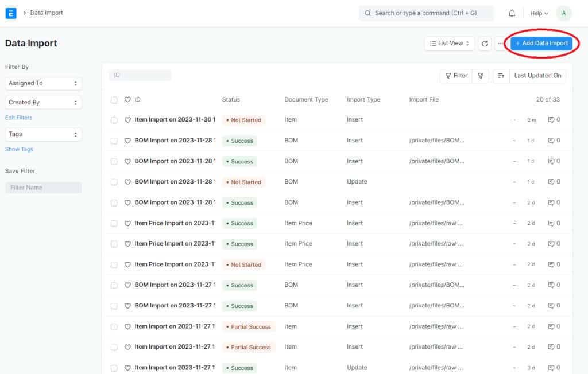Open the notifications bell icon
This screenshot has width=588, height=374.
[512, 13]
